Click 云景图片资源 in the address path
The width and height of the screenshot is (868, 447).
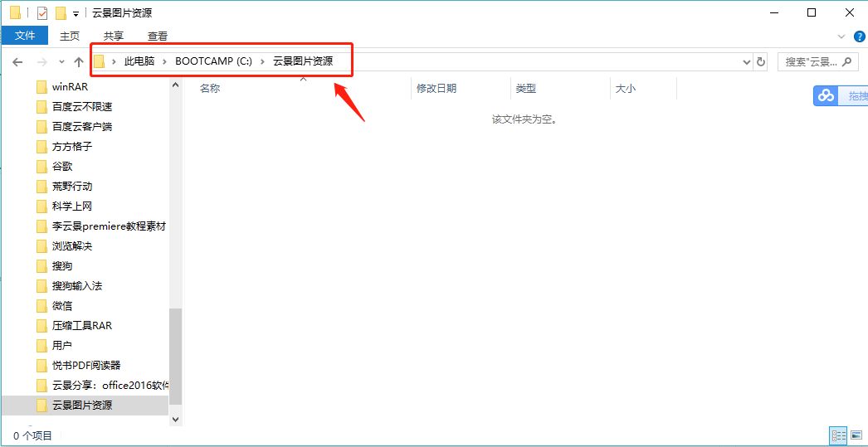[x=303, y=61]
